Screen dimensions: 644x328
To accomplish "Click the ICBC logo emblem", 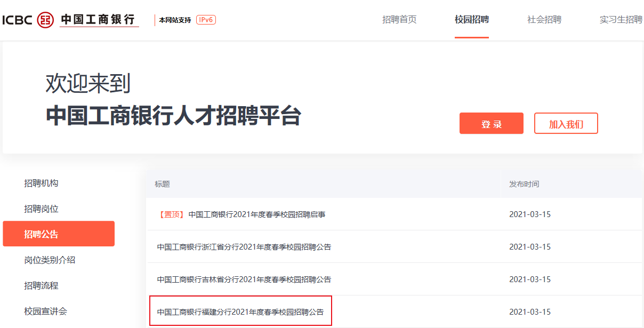I will [45, 20].
